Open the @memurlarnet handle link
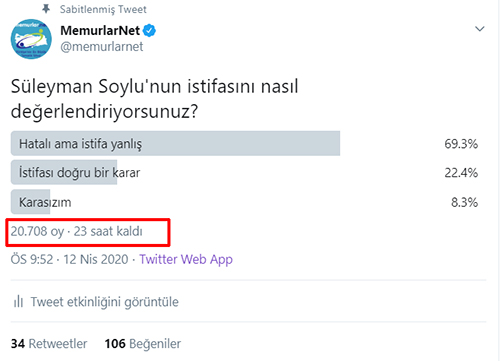500x361 pixels. pyautogui.click(x=102, y=47)
